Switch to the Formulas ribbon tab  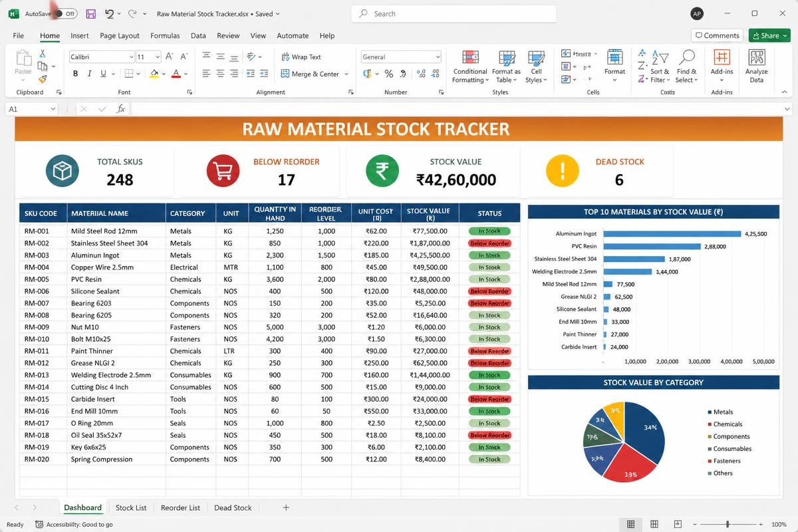click(x=165, y=36)
